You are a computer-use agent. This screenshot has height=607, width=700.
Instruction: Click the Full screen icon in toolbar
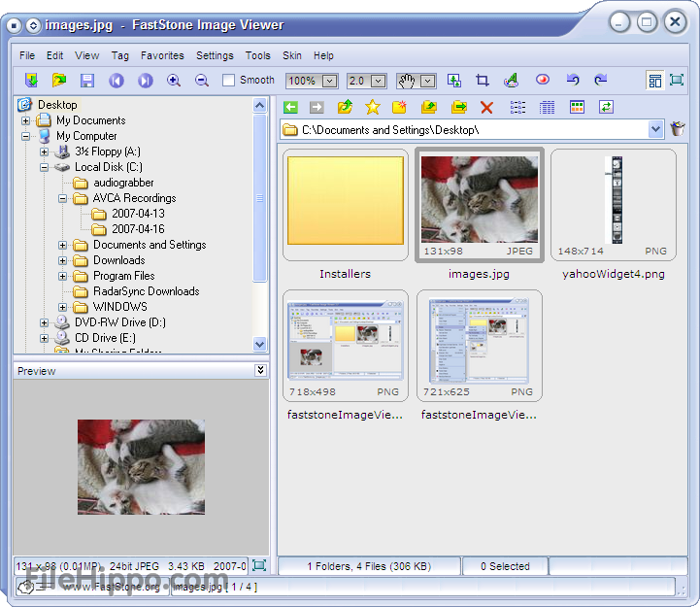[677, 81]
